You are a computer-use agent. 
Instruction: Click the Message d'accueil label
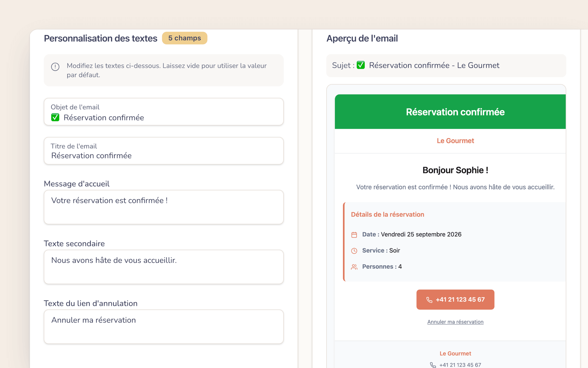coord(76,184)
